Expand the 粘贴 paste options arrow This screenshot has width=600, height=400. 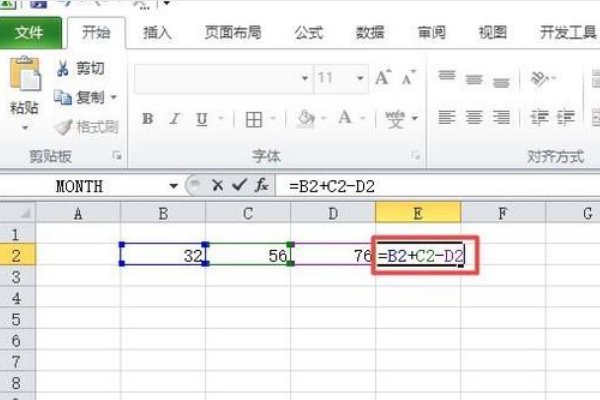[x=25, y=127]
